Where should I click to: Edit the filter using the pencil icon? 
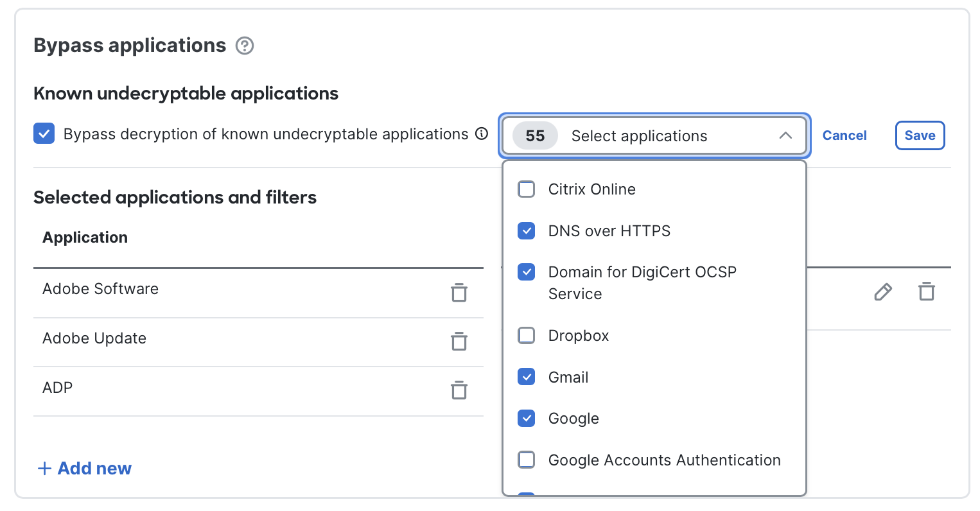[883, 292]
